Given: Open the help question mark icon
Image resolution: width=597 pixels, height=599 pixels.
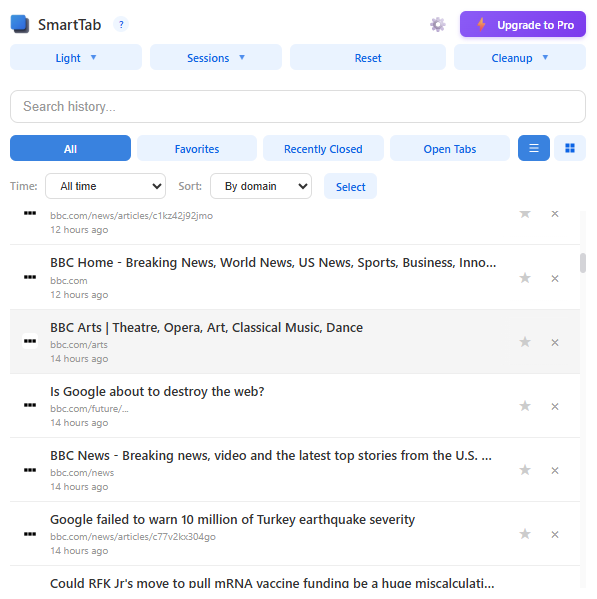Looking at the screenshot, I should (x=121, y=24).
